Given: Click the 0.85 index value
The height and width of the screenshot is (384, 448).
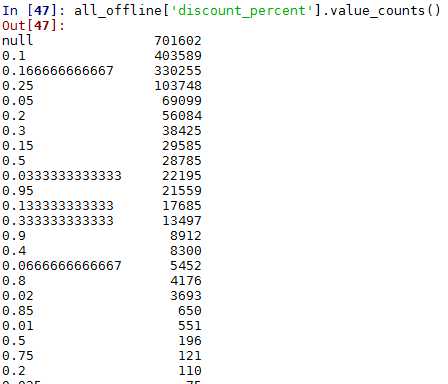Looking at the screenshot, I should pos(18,311).
